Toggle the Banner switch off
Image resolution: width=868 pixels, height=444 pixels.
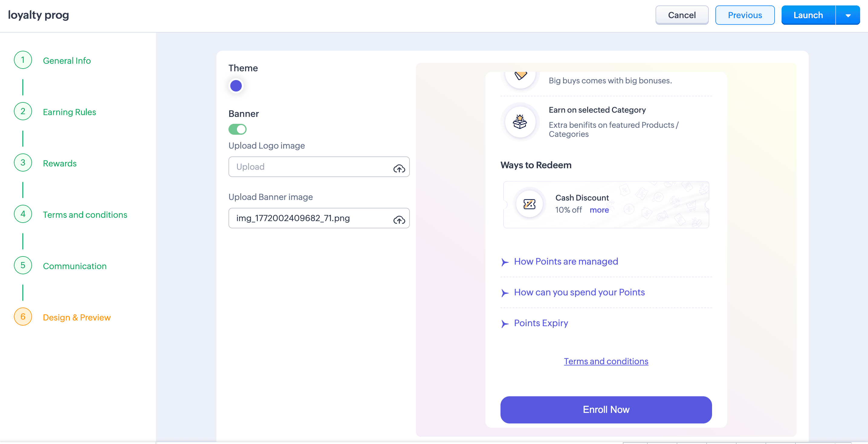coord(238,129)
